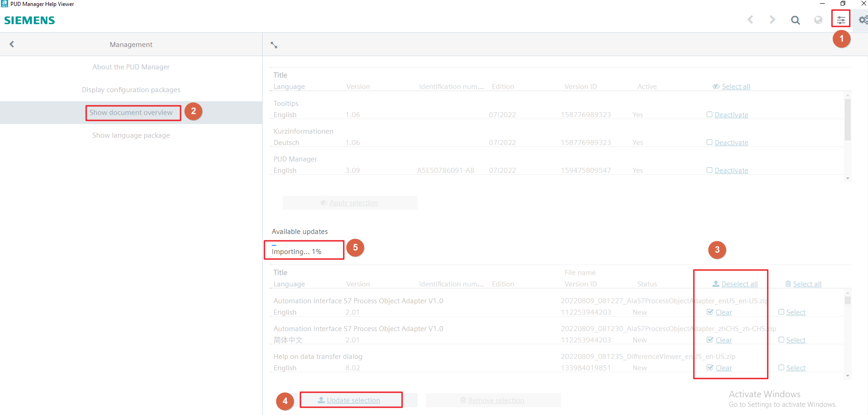The image size is (868, 415).
Task: Click the Edition header in the Available updates table
Action: [503, 284]
